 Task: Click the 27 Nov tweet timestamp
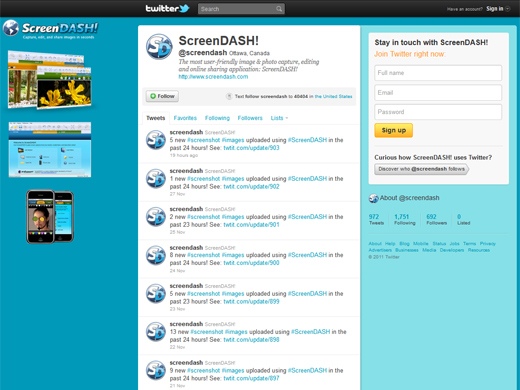tap(177, 194)
